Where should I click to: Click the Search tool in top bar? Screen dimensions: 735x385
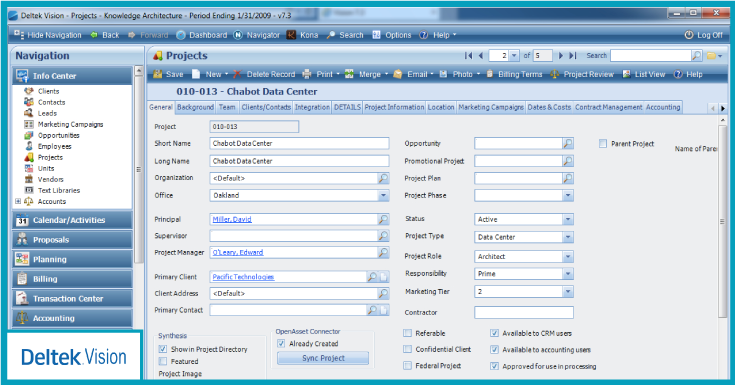click(345, 35)
